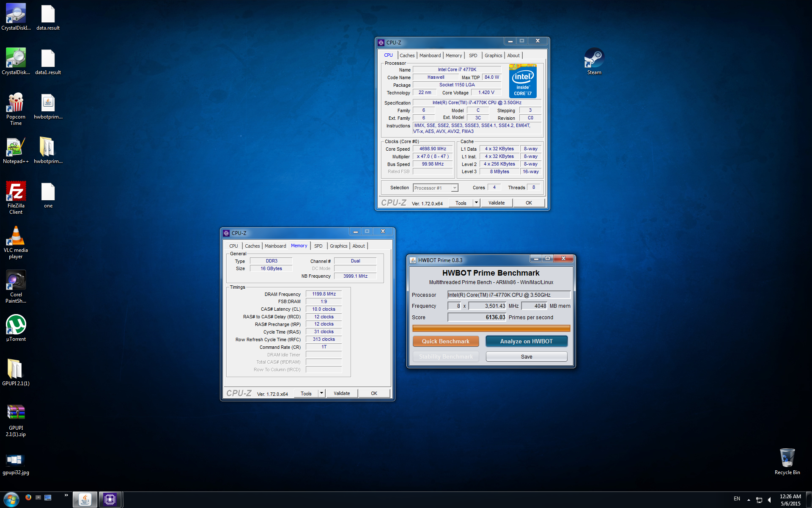Click the DRAM Frequency value 1199.8 MHz
Screen dimensions: 812x508
[324, 294]
